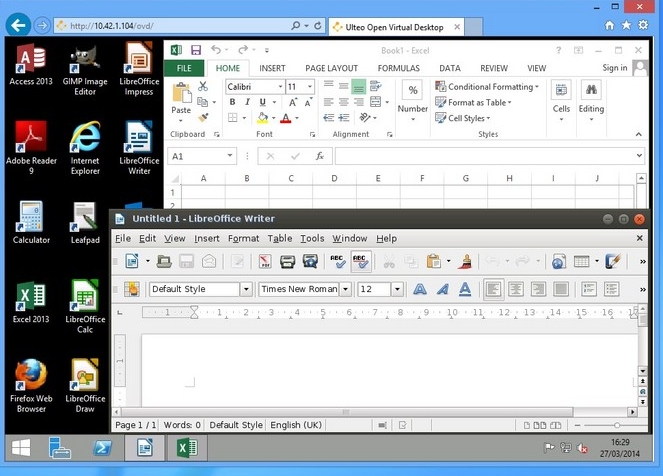This screenshot has width=663, height=476.
Task: Click New document icon in Writer toolbar
Action: (132, 261)
